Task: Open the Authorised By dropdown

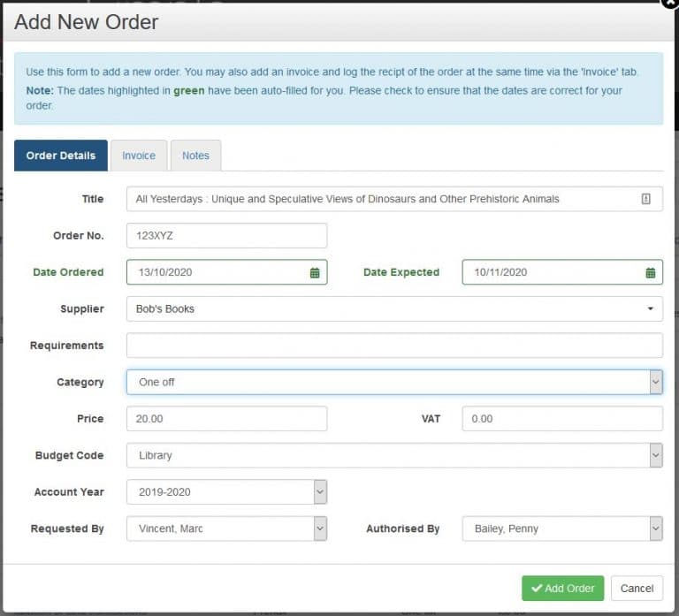Action: click(x=562, y=529)
